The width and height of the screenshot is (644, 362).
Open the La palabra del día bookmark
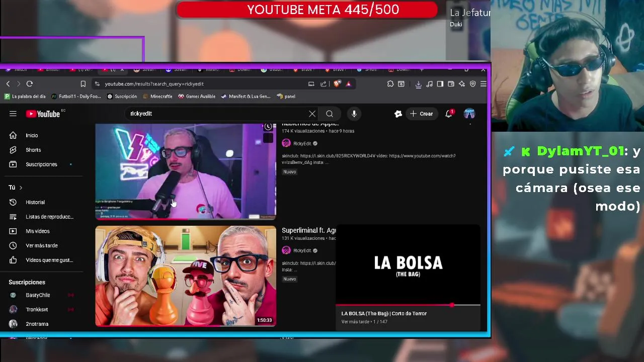pyautogui.click(x=25, y=97)
